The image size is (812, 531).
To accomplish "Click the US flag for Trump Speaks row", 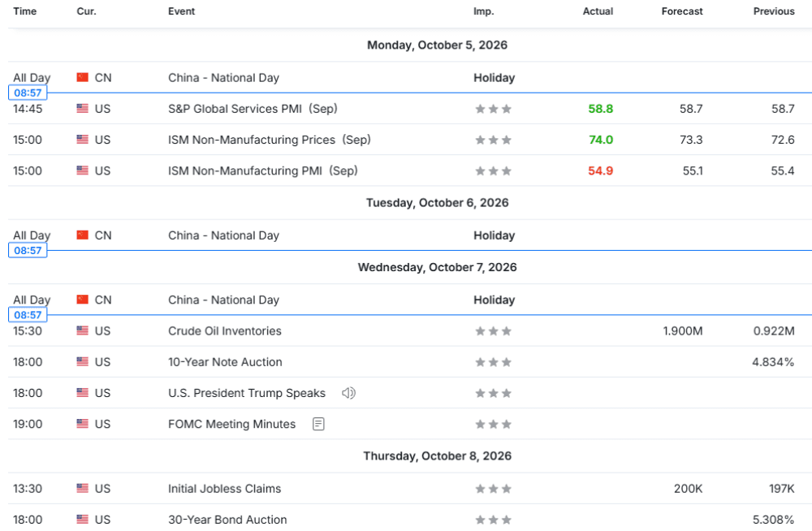I will (82, 393).
